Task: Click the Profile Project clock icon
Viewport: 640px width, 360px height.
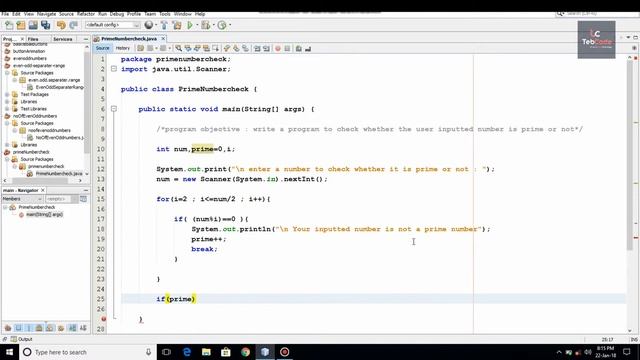Action: pyautogui.click(x=222, y=25)
